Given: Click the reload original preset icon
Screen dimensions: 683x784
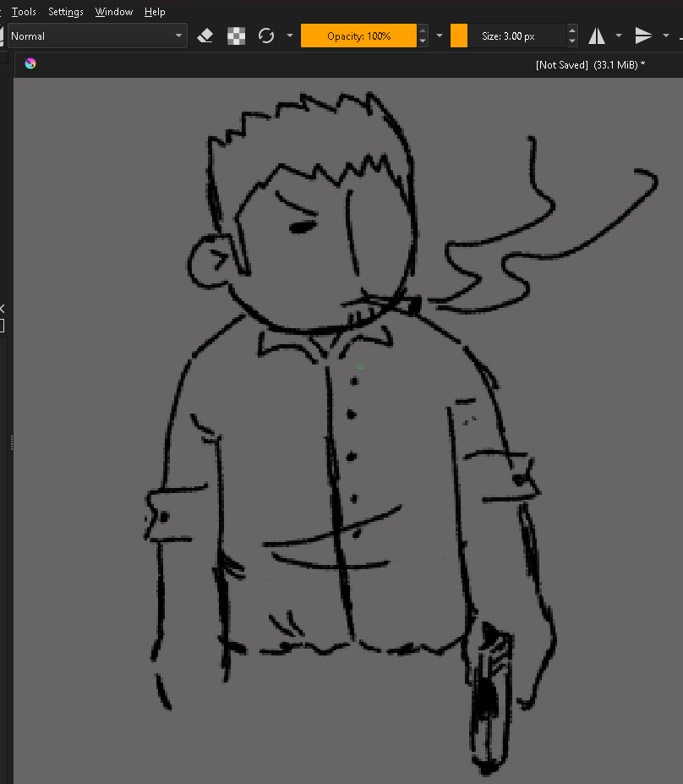Looking at the screenshot, I should tap(266, 36).
